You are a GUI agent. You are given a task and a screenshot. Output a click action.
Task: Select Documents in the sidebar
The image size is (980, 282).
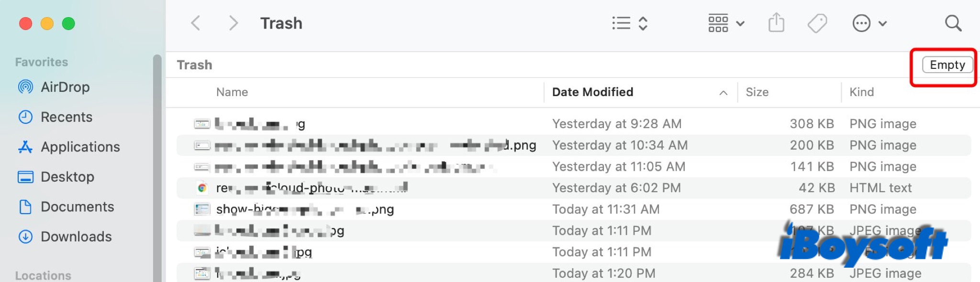77,207
